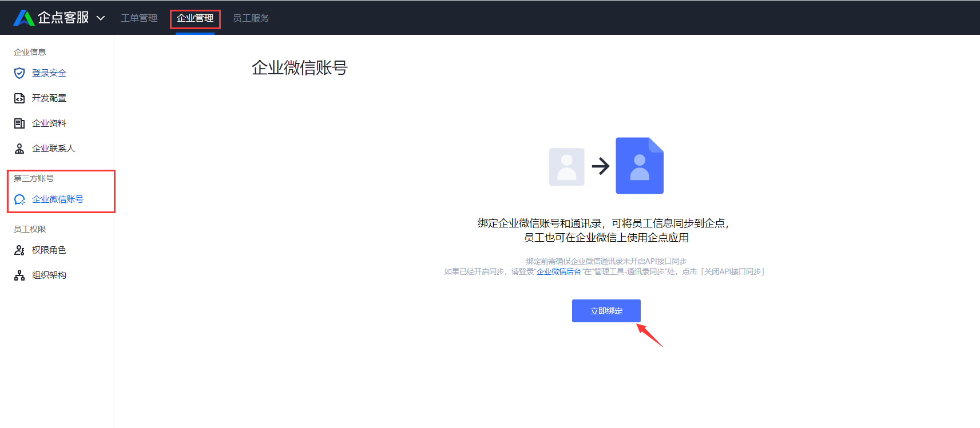Click the 企点客服 logo icon

23,18
